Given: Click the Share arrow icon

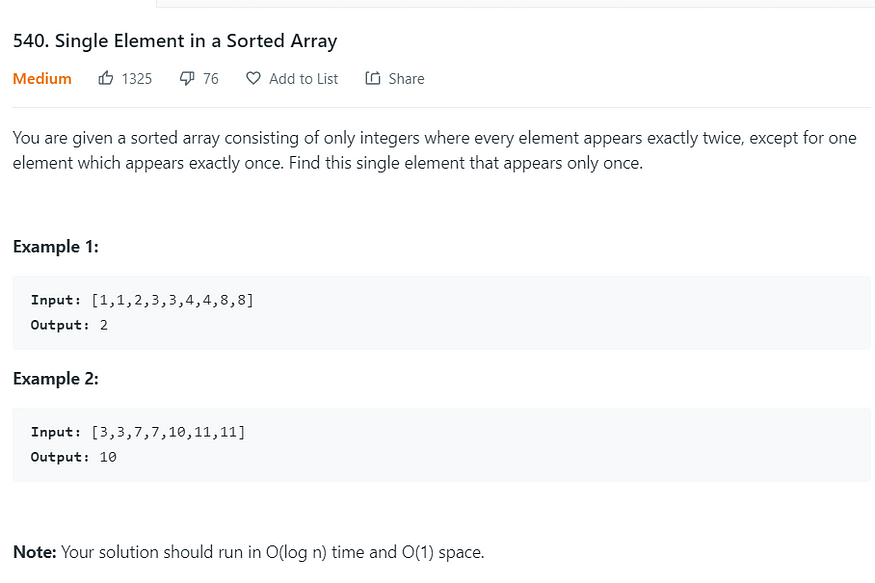Looking at the screenshot, I should (373, 78).
